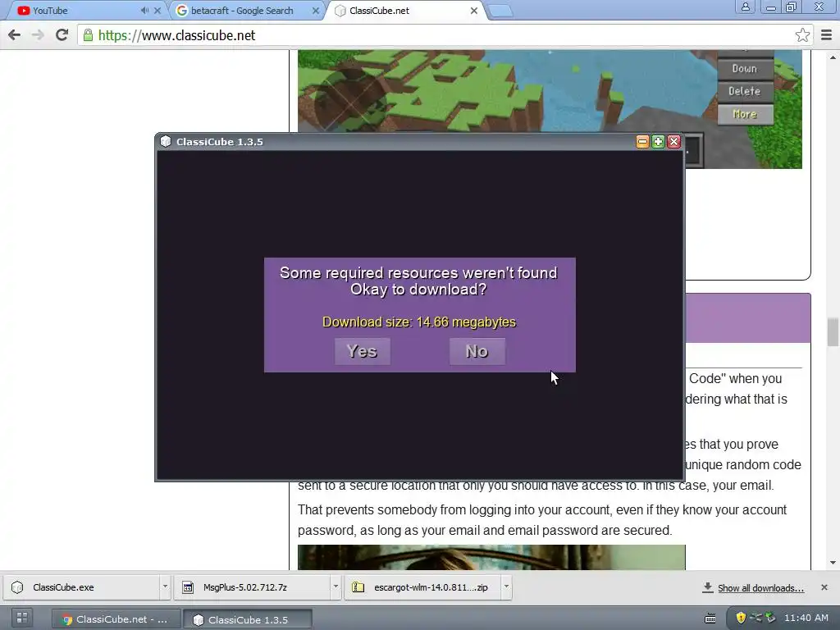The height and width of the screenshot is (630, 840).
Task: Close the betacraft Google Search tab
Action: [x=316, y=11]
